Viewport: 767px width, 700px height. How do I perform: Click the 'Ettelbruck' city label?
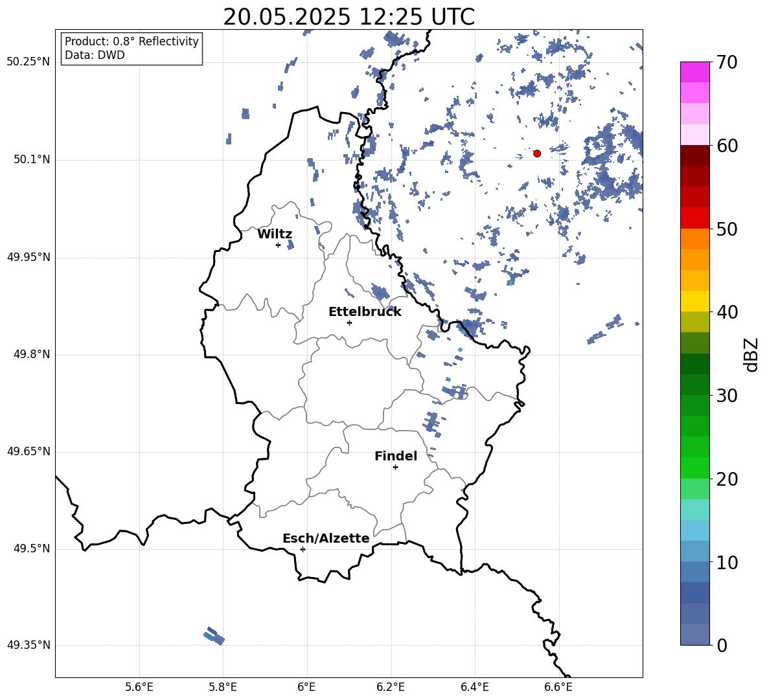pyautogui.click(x=365, y=312)
